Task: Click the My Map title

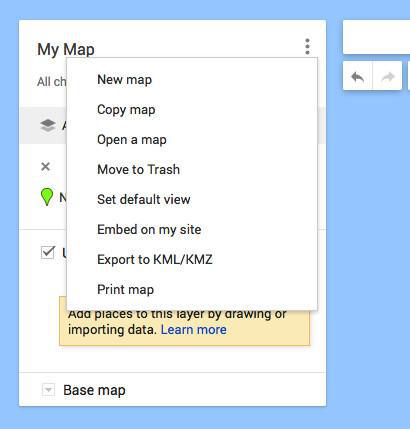Action: click(66, 49)
